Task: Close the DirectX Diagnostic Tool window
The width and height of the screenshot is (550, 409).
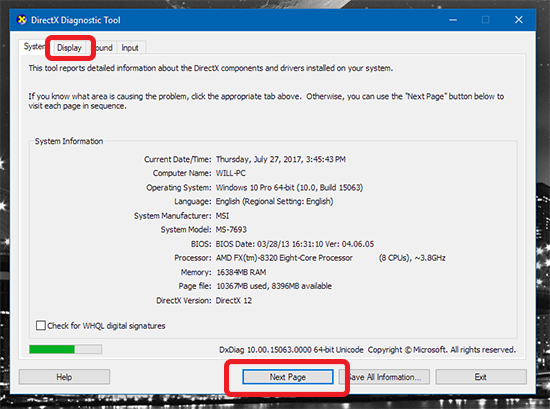Action: 519,20
